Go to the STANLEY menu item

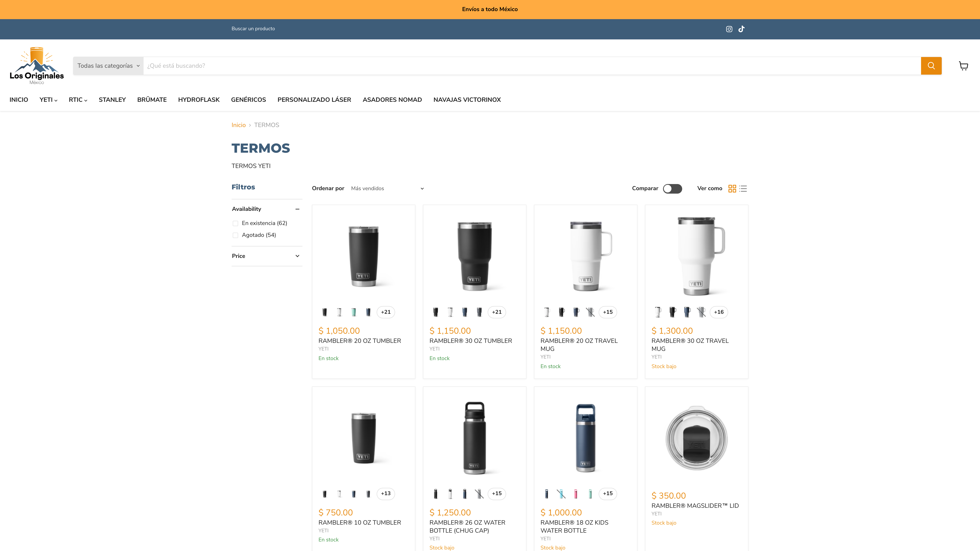pos(112,100)
